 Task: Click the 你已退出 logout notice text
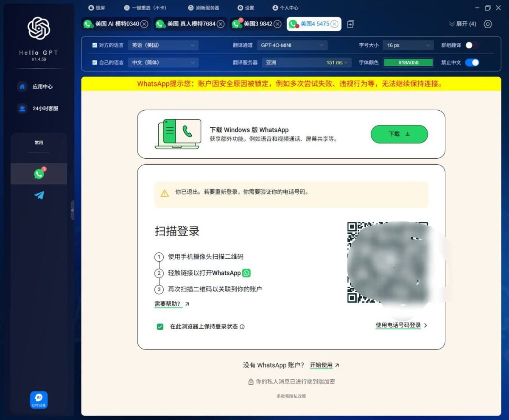pos(242,192)
